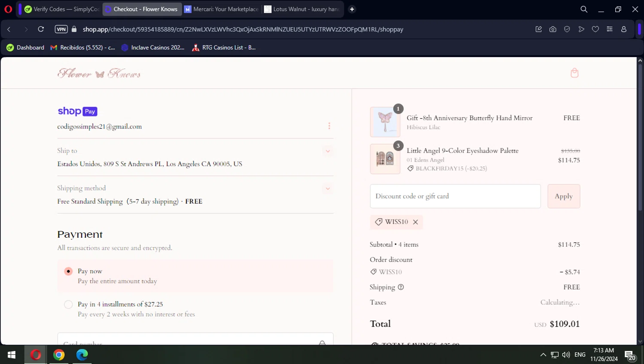Open the account options three-dot menu
This screenshot has height=364, width=644.
click(329, 126)
